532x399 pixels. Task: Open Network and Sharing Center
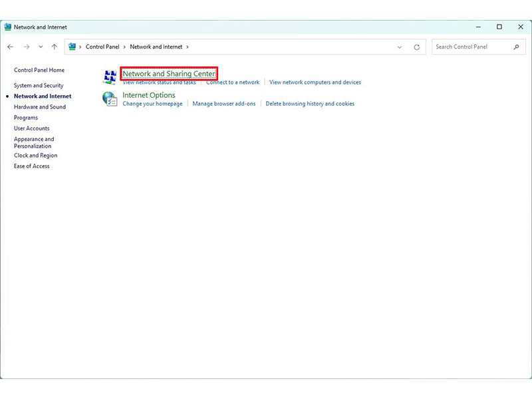point(169,74)
